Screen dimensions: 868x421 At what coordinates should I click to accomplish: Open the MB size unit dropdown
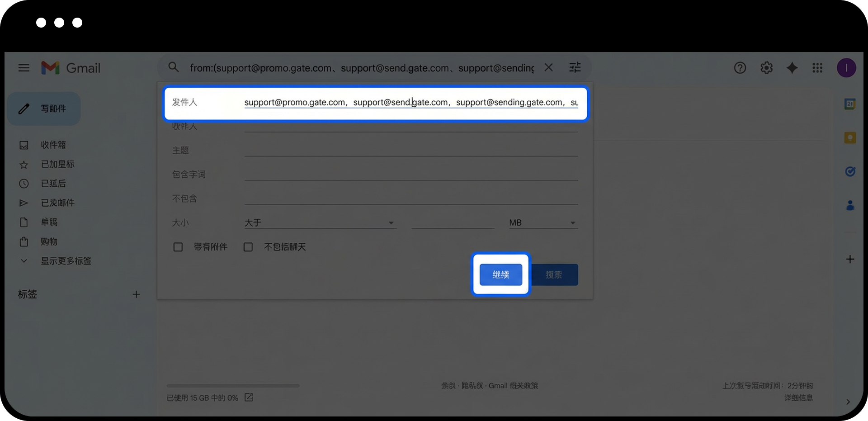point(543,223)
